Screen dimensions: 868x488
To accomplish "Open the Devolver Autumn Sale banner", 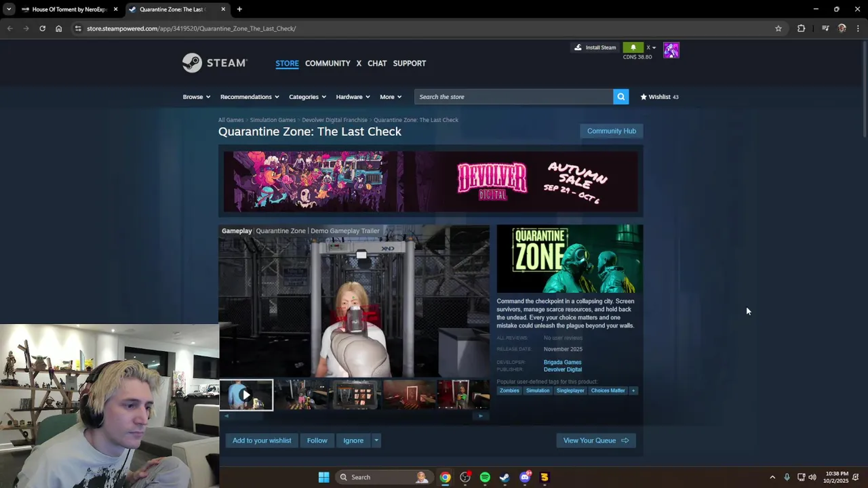I will (x=431, y=182).
